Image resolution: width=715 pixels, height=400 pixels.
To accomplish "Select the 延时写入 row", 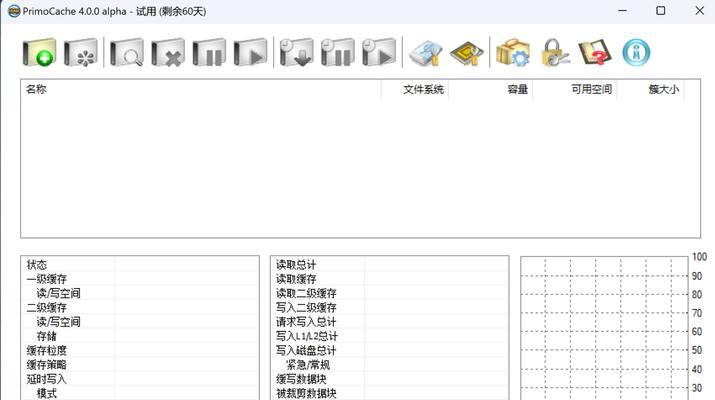I will [x=140, y=379].
